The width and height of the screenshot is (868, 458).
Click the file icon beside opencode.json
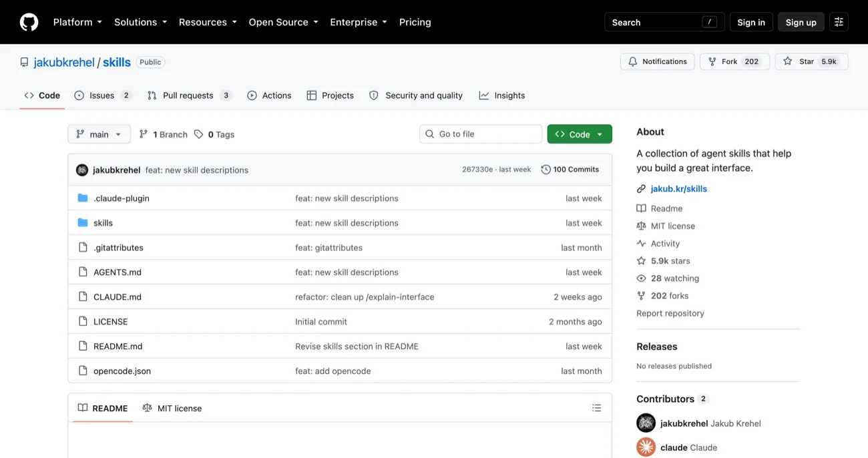click(83, 371)
